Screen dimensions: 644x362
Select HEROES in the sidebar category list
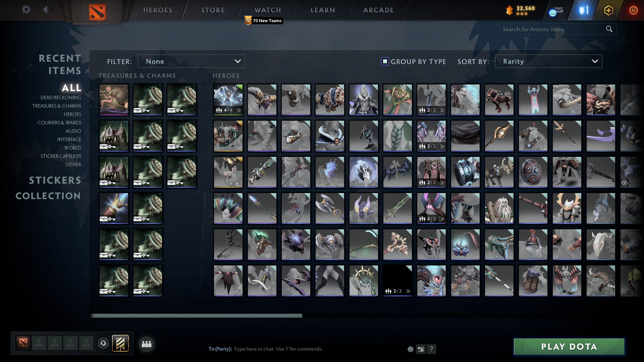click(73, 114)
